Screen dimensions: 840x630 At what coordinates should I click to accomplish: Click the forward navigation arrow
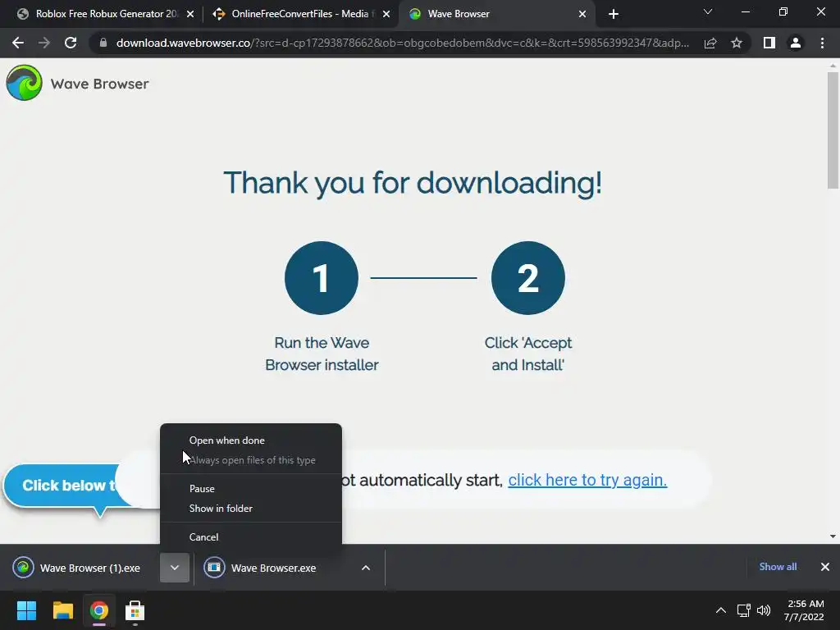44,43
